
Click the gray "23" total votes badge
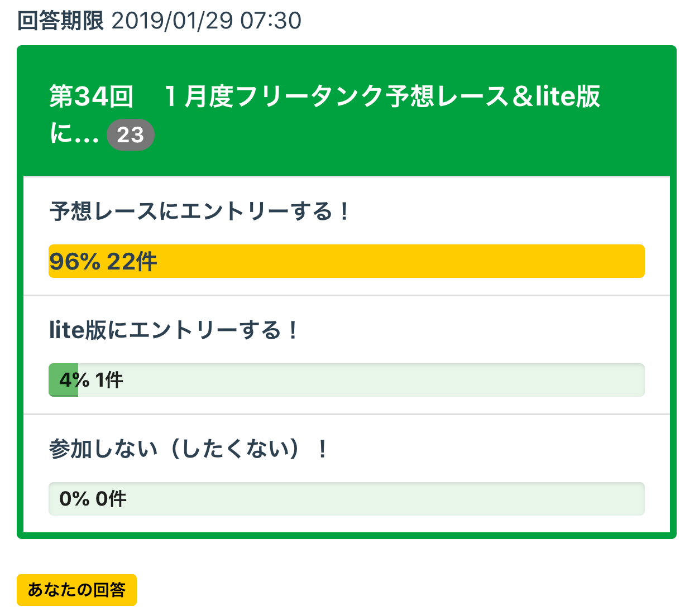click(x=131, y=135)
